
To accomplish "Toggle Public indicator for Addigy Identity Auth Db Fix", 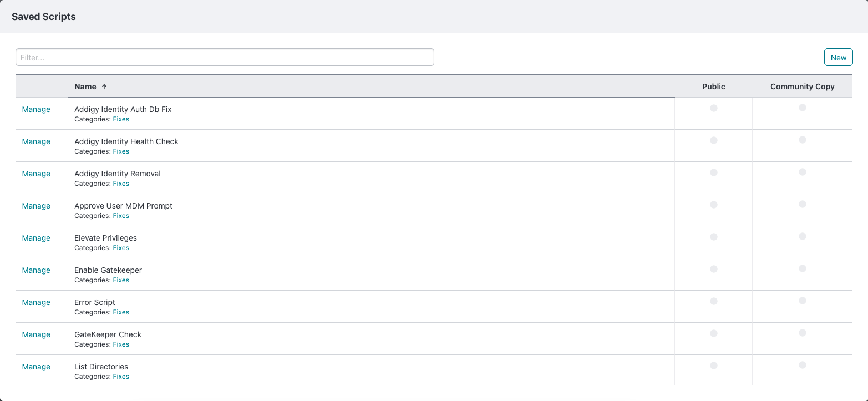I will pos(714,108).
